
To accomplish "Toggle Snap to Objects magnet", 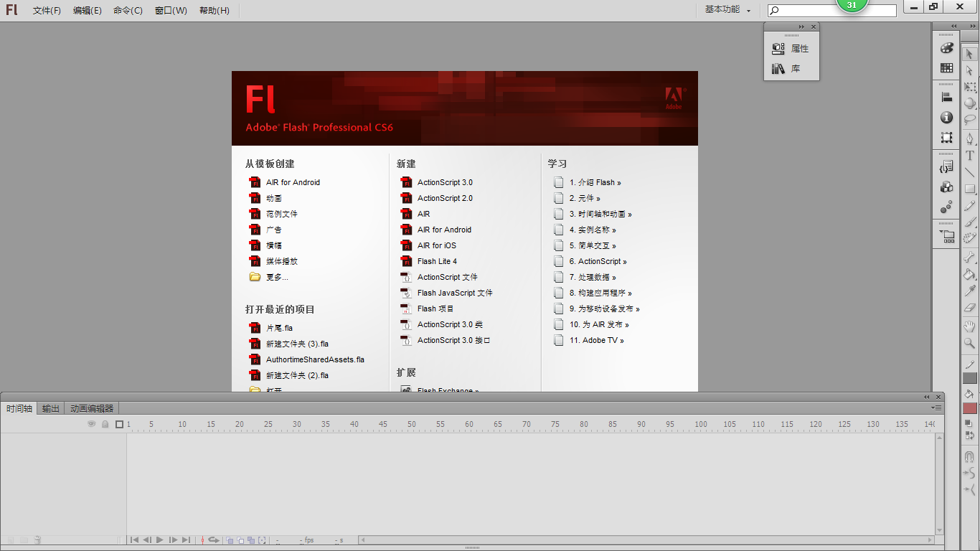I will point(969,456).
